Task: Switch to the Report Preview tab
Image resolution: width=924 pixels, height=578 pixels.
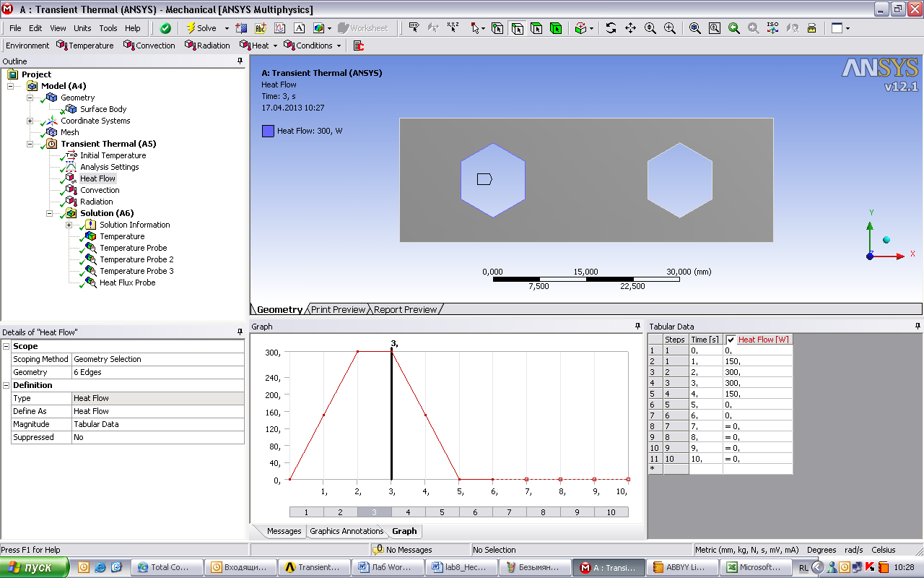Action: pos(405,309)
